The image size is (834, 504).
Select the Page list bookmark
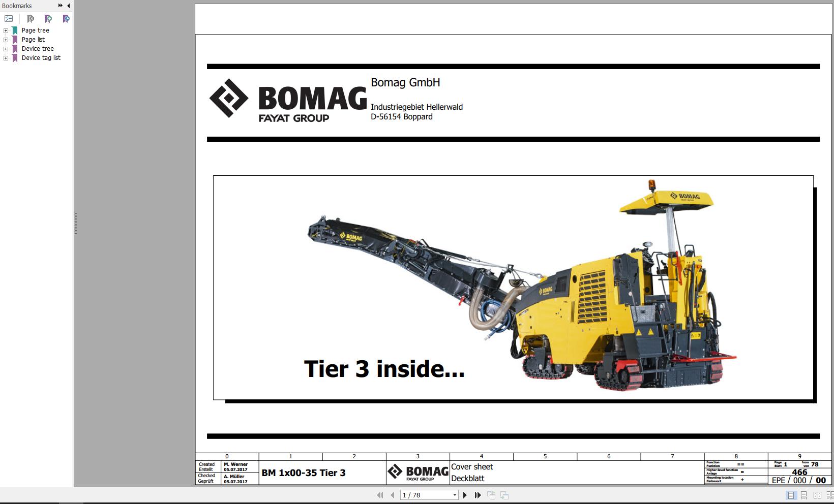point(33,40)
